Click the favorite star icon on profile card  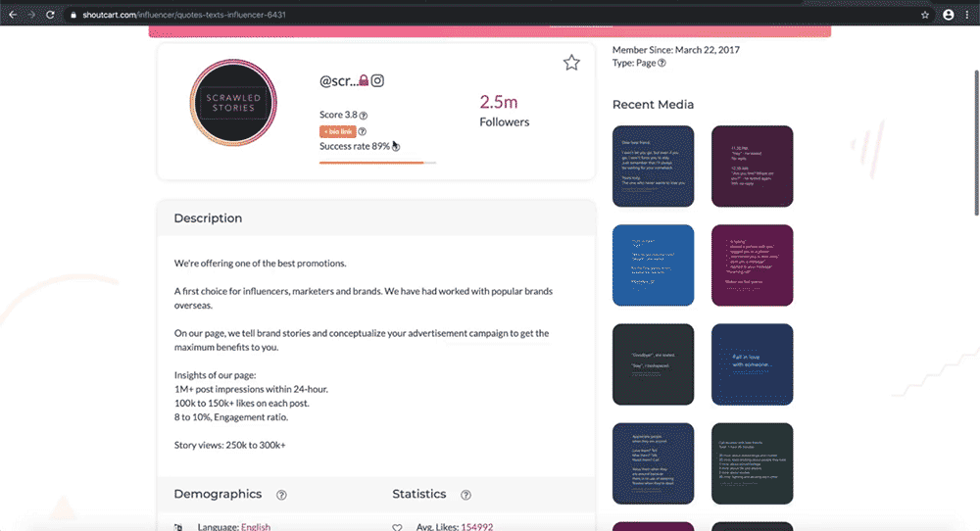coord(571,63)
